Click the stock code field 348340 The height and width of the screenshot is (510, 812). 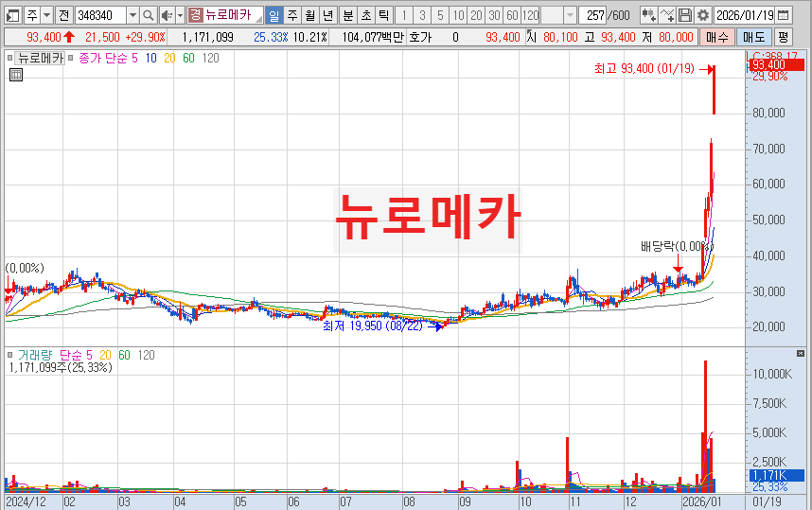(101, 15)
